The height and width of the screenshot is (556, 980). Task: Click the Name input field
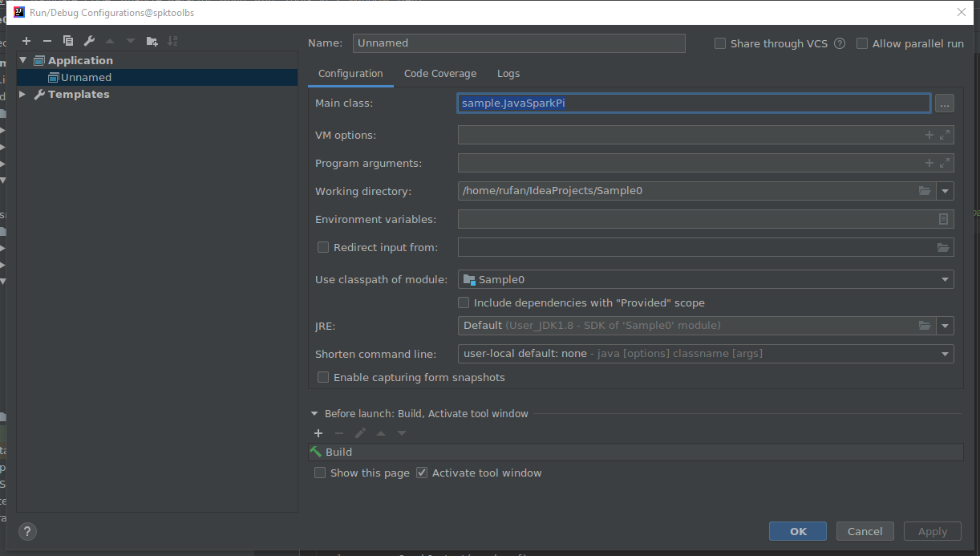tap(519, 43)
